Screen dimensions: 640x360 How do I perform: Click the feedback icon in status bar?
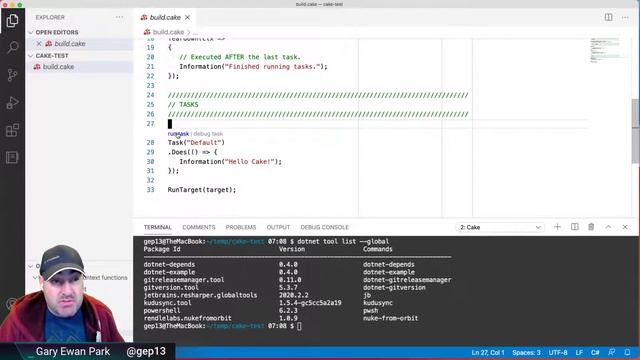tap(611, 352)
